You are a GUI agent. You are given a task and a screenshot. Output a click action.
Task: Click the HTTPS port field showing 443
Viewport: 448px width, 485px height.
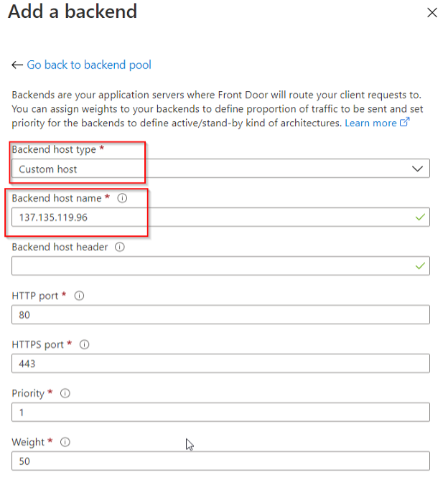tap(220, 364)
